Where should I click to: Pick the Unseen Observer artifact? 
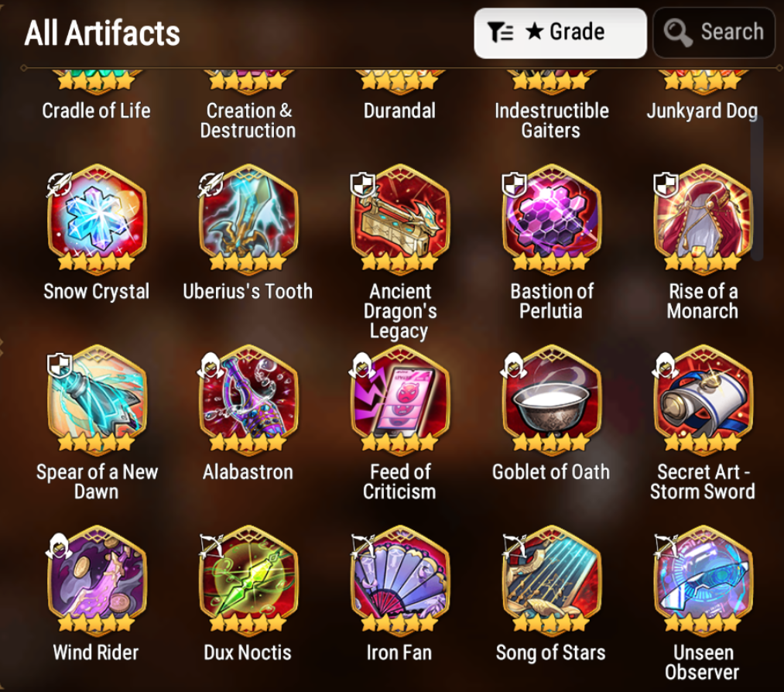(703, 580)
